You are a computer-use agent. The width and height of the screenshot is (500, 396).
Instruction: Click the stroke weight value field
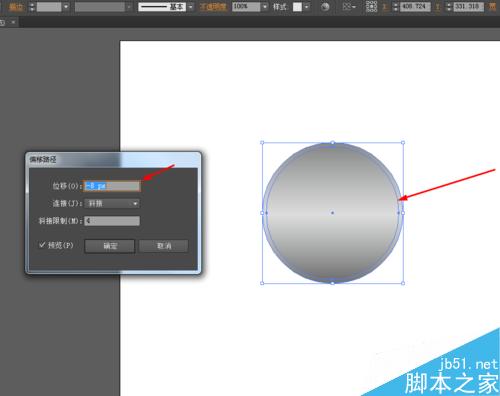point(49,7)
